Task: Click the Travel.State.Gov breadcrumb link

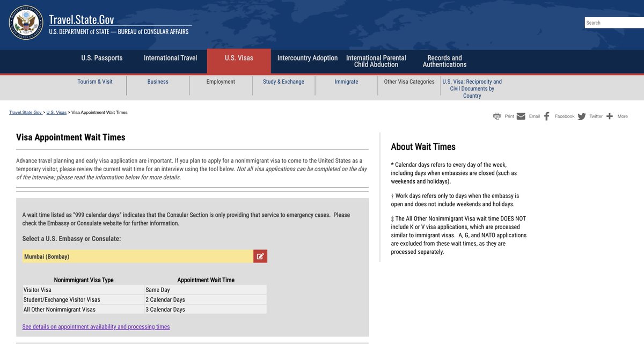Action: 25,113
